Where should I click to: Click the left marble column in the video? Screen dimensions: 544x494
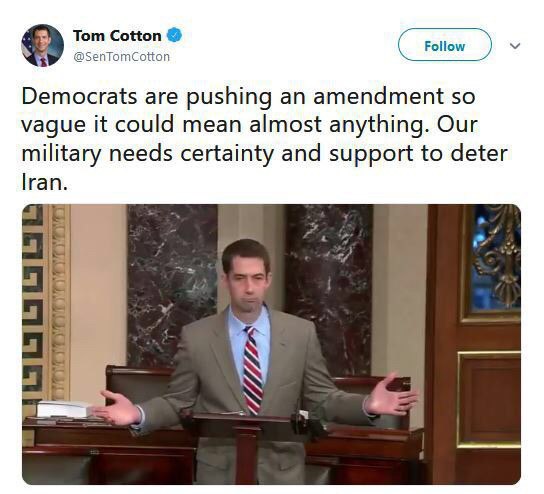(x=172, y=284)
